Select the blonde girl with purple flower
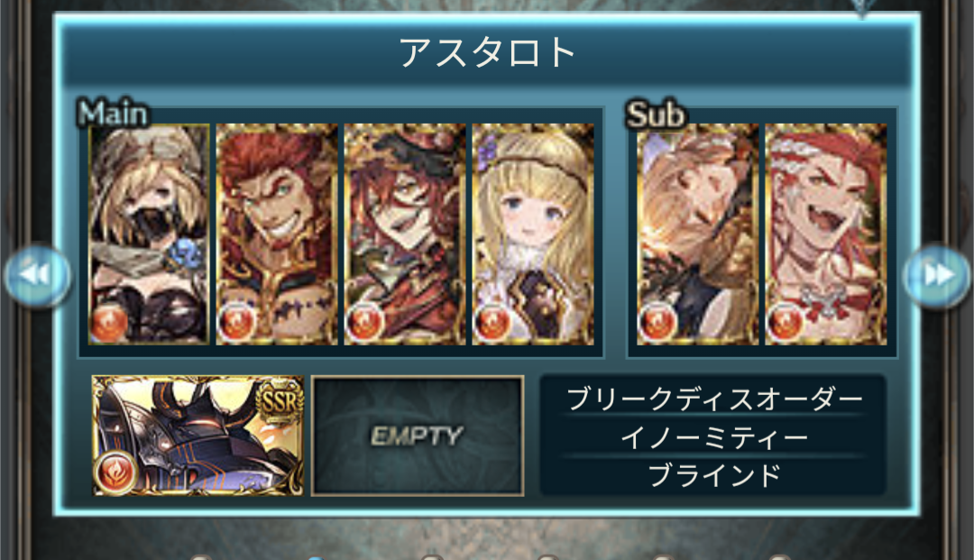Image resolution: width=974 pixels, height=560 pixels. tap(533, 234)
